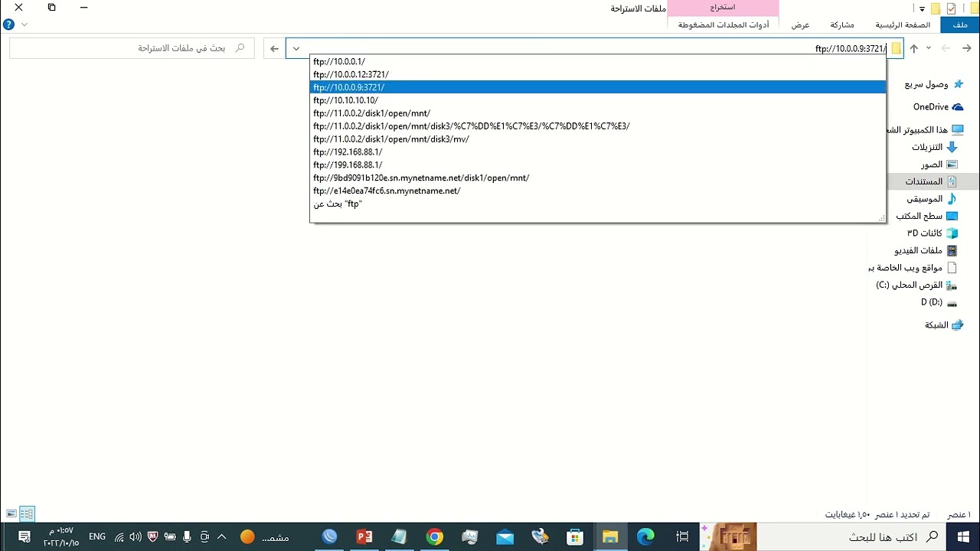Open كائنات 3D objects folder

pos(933,233)
